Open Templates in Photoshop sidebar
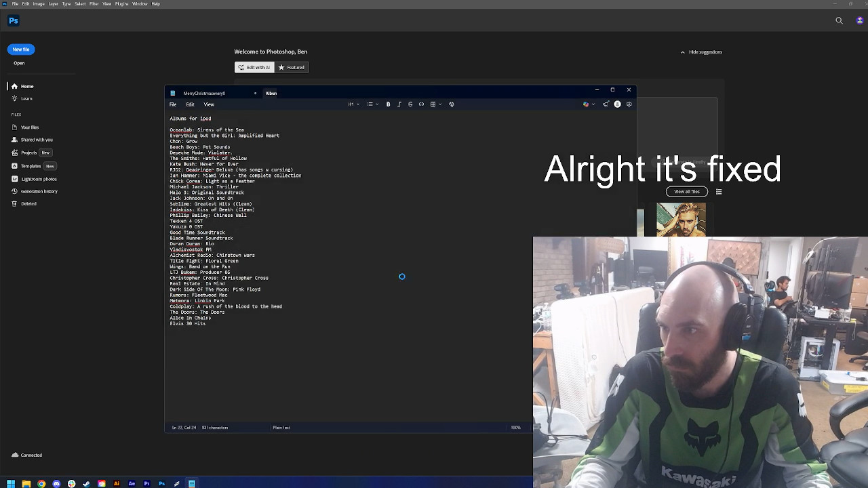The image size is (868, 488). tap(26, 166)
